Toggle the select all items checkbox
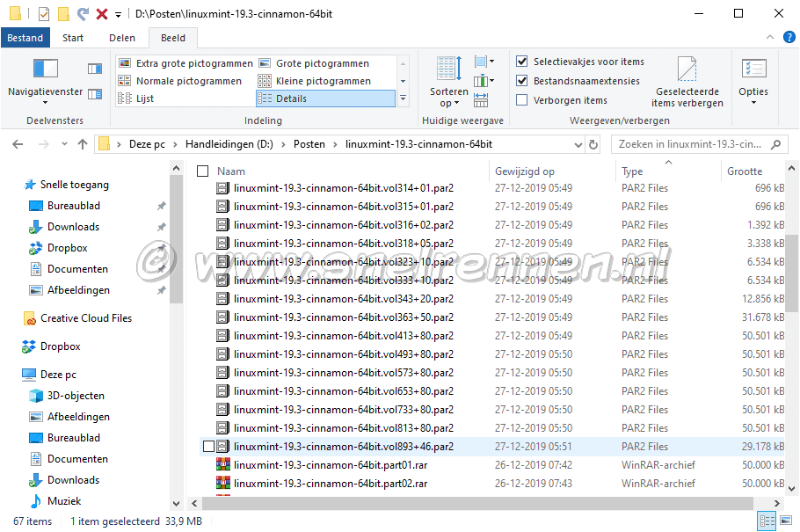 tap(202, 171)
